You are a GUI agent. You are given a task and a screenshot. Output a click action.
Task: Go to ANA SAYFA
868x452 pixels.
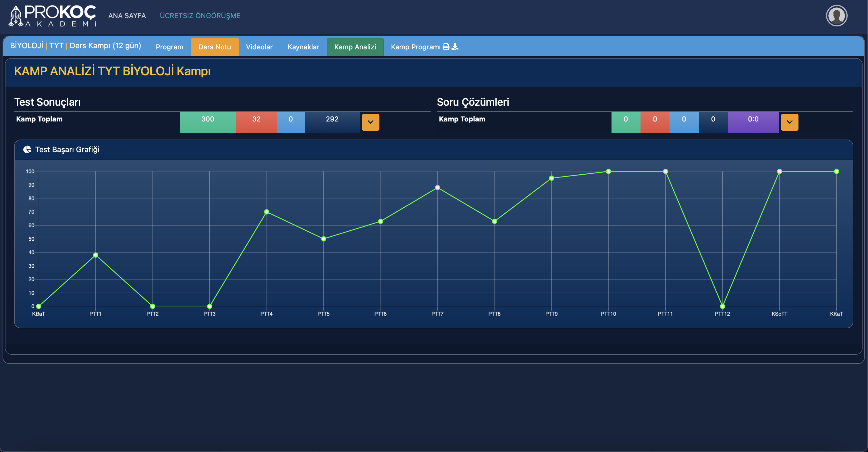point(127,16)
